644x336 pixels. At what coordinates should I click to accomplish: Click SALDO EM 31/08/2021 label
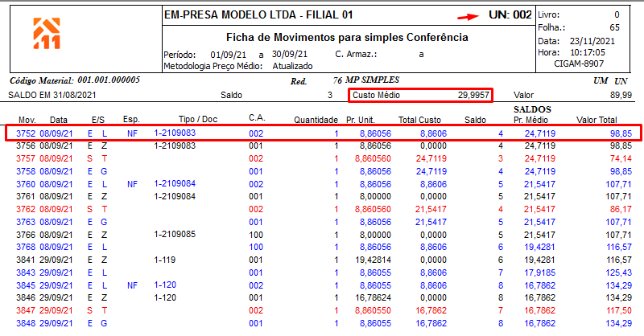[x=52, y=95]
